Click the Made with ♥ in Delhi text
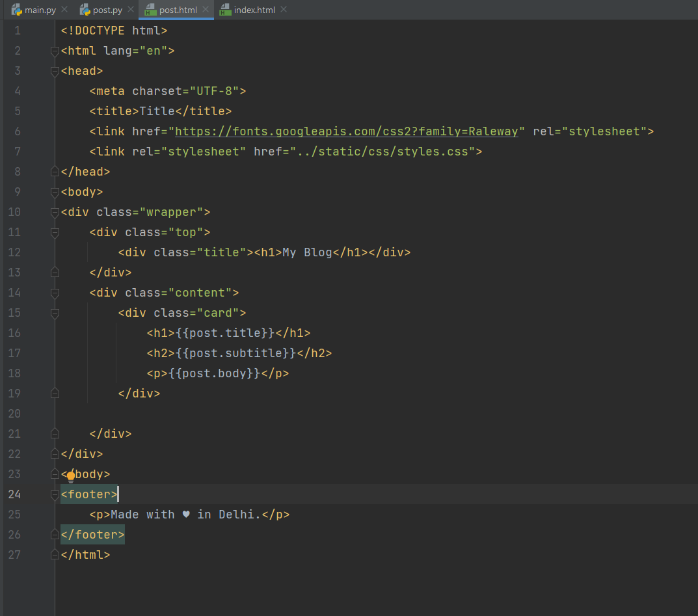Viewport: 698px width, 616px height. pos(185,515)
